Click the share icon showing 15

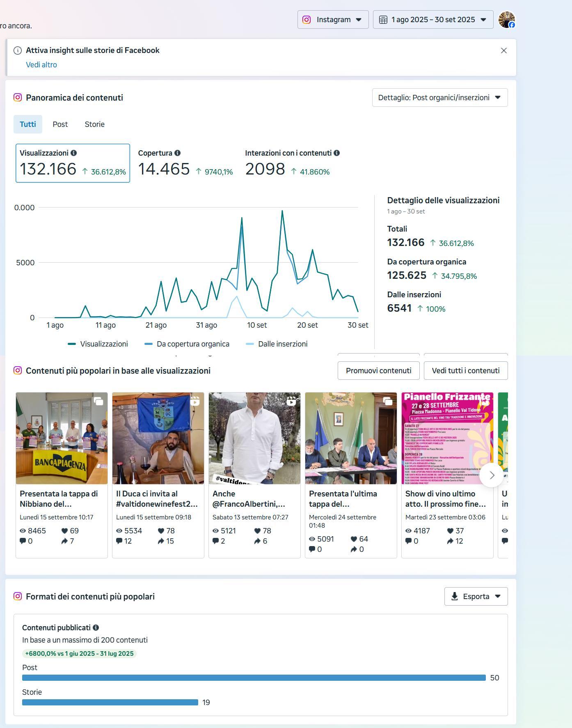coord(161,541)
